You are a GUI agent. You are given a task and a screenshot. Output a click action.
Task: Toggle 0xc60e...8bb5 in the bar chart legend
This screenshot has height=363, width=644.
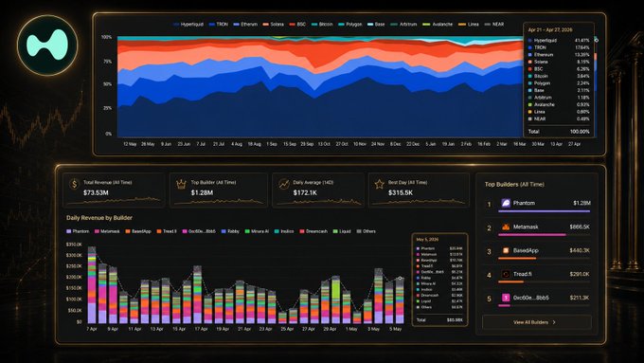(199, 231)
